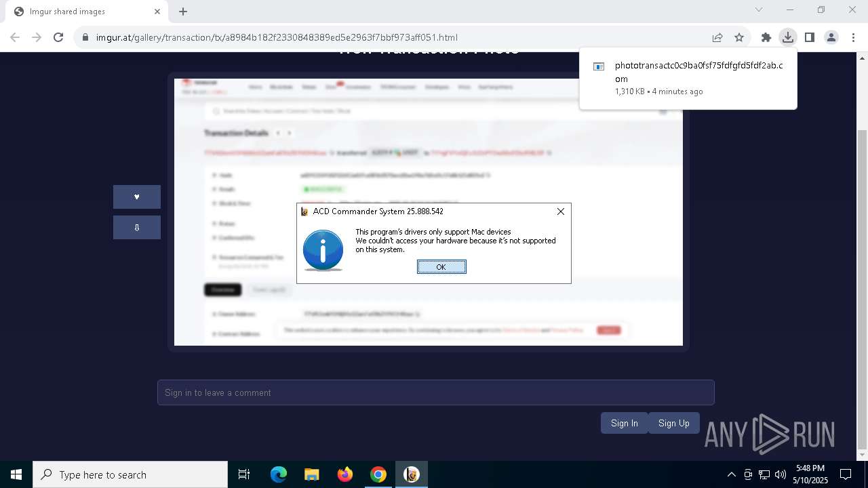
Task: Click the Sign Up button
Action: pyautogui.click(x=673, y=423)
